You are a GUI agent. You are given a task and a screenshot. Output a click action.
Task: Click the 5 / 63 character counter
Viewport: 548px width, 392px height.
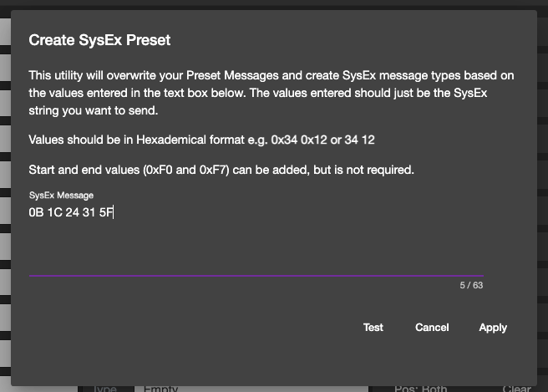(x=471, y=286)
